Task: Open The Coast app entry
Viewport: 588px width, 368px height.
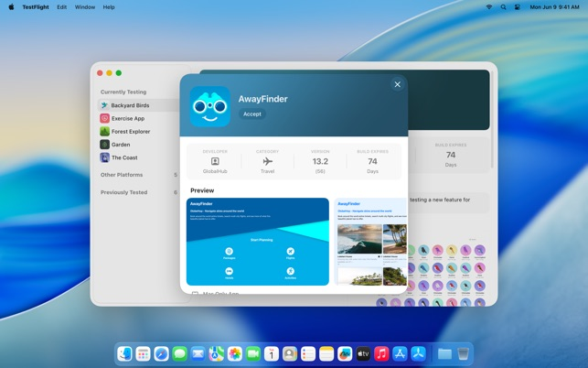Action: click(123, 157)
